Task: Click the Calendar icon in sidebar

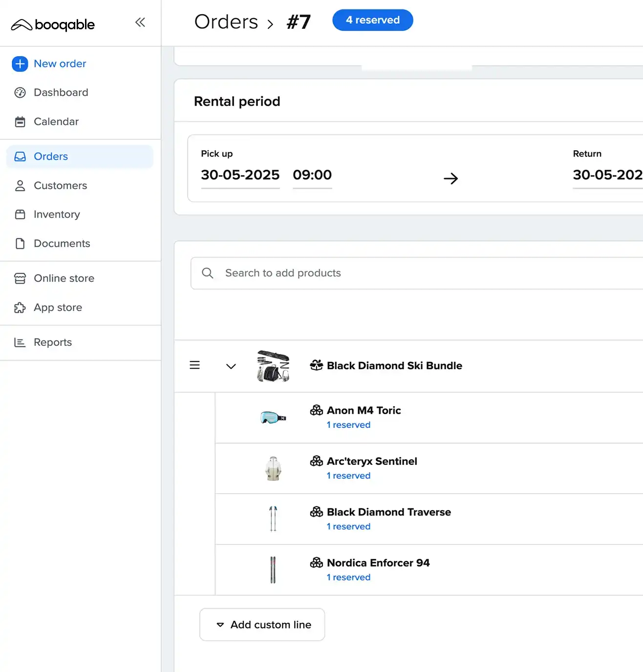Action: 20,122
